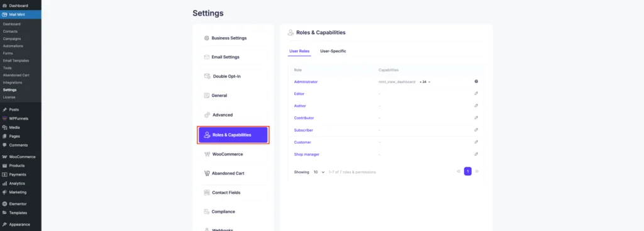
Task: Click the edit pencil for Contributor role
Action: [x=476, y=118]
